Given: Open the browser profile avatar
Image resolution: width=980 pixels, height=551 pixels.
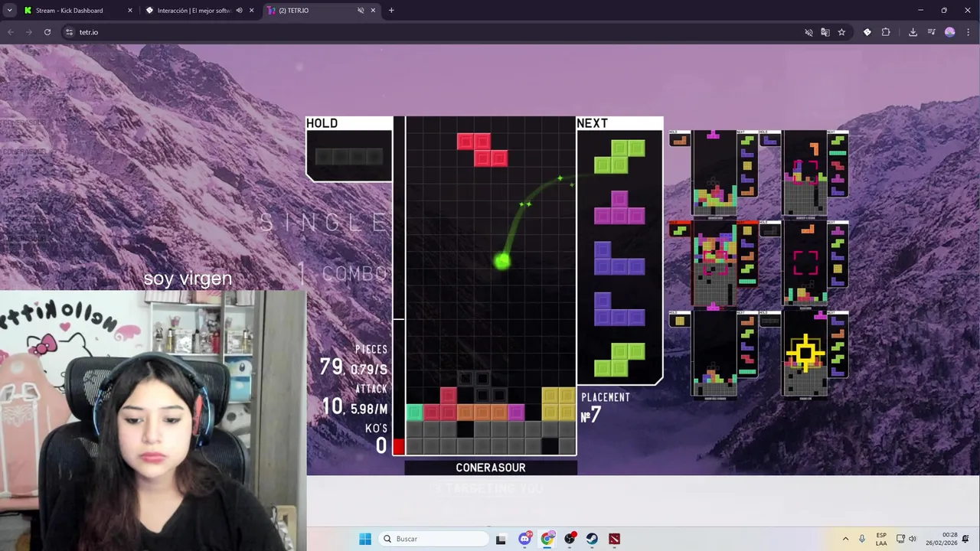Looking at the screenshot, I should (x=950, y=32).
